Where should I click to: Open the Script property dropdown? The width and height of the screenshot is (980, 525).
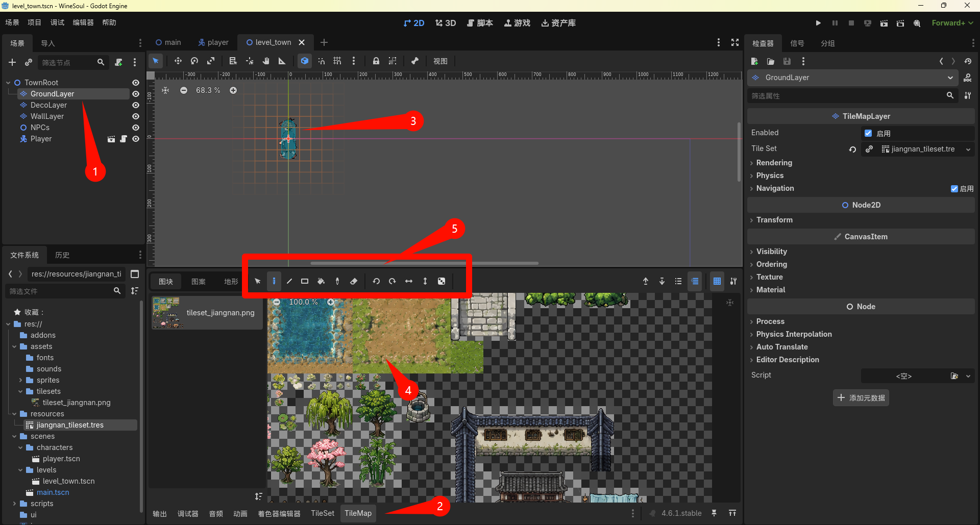968,376
